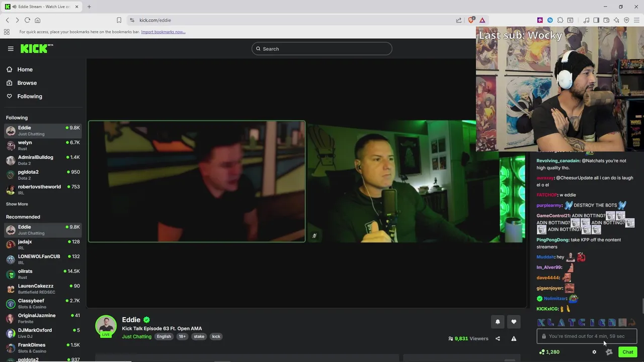The image size is (644, 362).
Task: Open Classybeef recommended channel
Action: pos(43,303)
